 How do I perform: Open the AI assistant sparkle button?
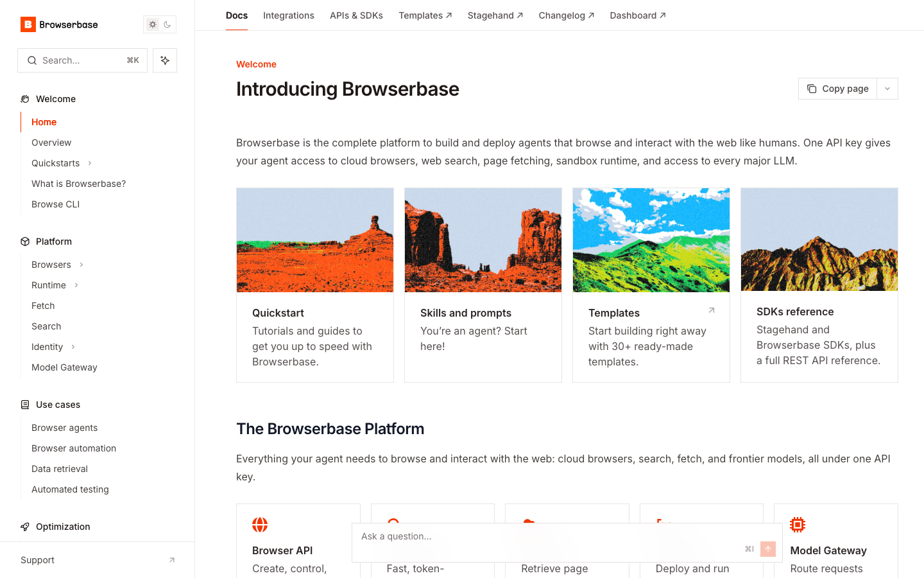(165, 60)
